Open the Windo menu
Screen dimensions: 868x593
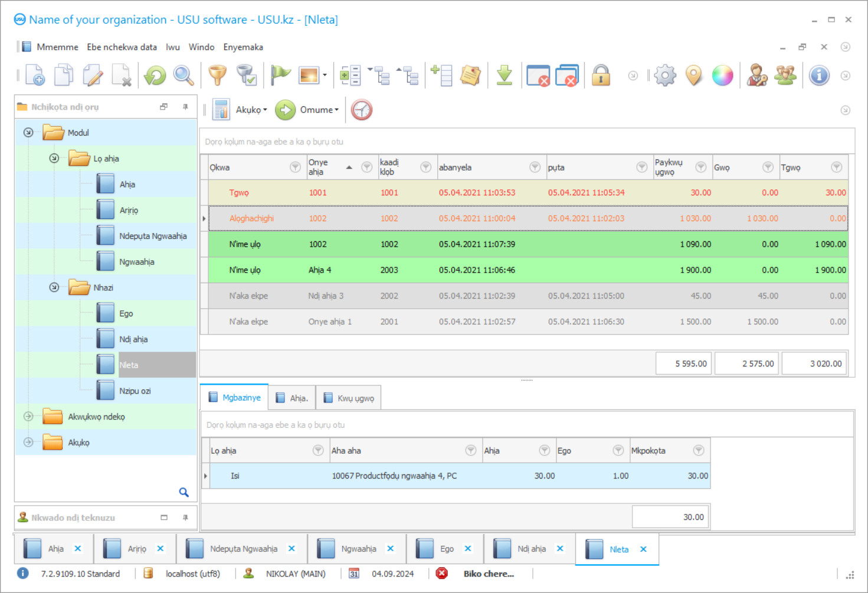coord(201,47)
